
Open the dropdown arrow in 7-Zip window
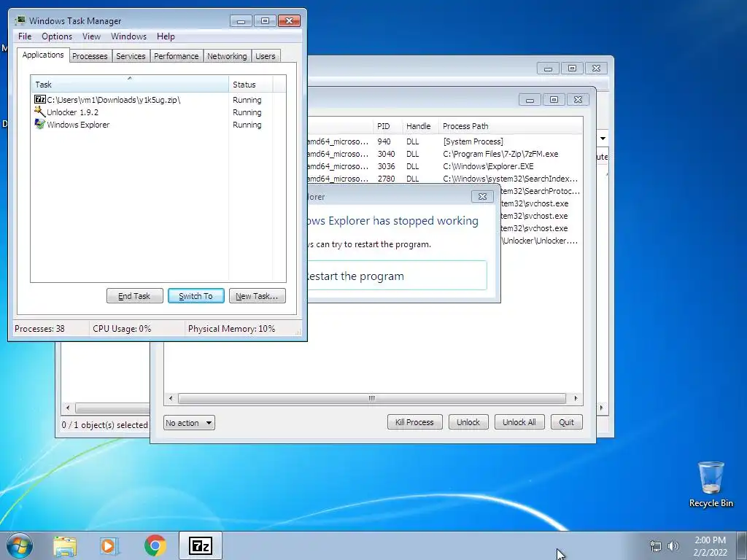[x=603, y=139]
